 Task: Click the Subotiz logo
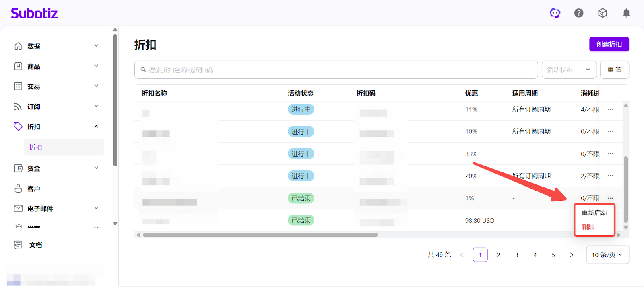pos(34,13)
